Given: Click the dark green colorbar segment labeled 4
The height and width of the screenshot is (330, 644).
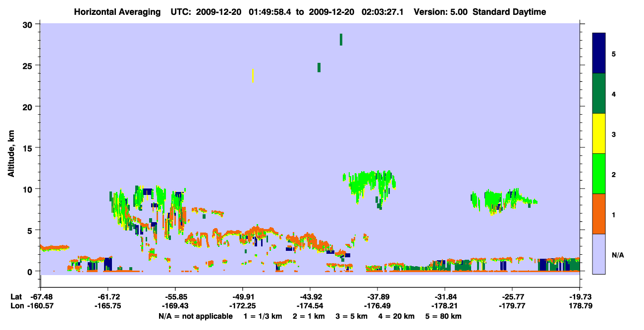Looking at the screenshot, I should [x=599, y=94].
